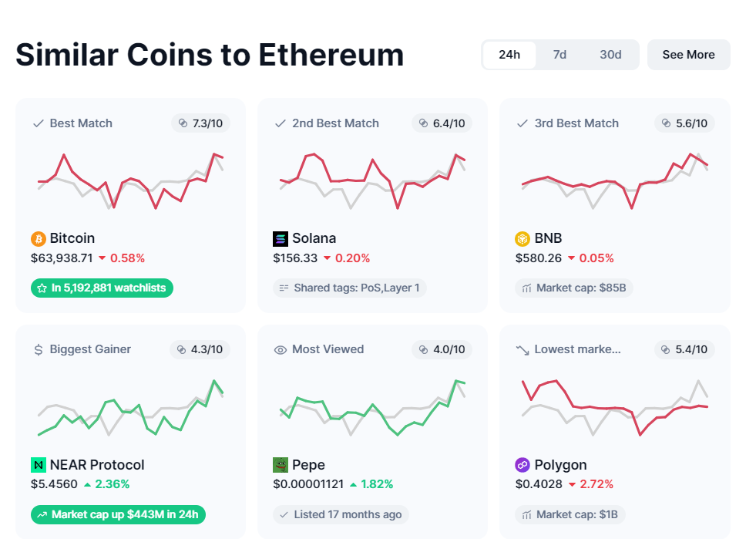Click the Pepe frog coin icon
The height and width of the screenshot is (539, 756).
281,465
